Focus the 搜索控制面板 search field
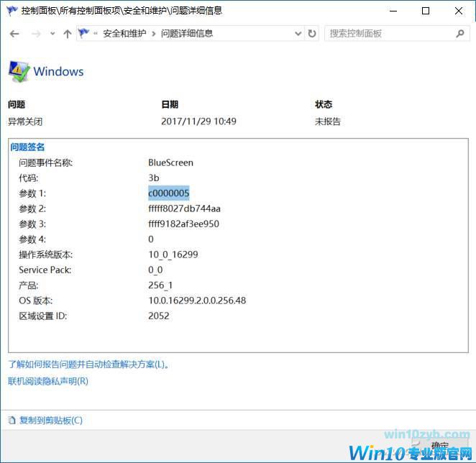The width and height of the screenshot is (476, 463). pos(397,33)
